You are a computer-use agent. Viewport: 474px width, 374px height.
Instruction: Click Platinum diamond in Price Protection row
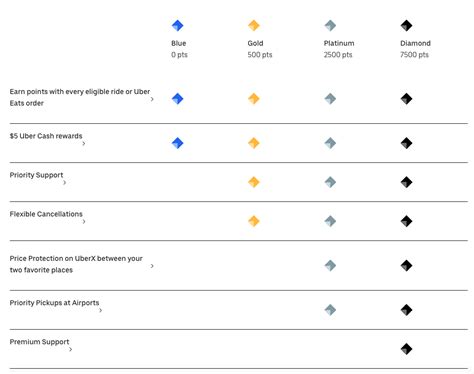(x=330, y=266)
